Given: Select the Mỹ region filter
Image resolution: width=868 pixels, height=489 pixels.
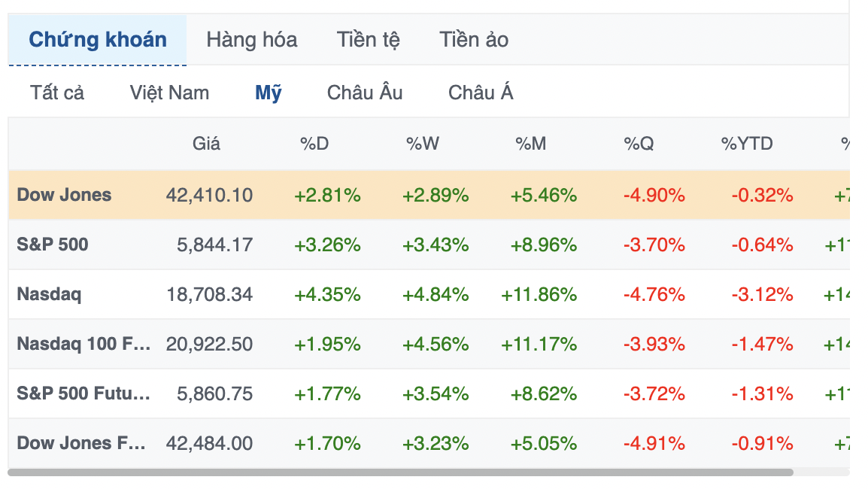Looking at the screenshot, I should pyautogui.click(x=269, y=93).
